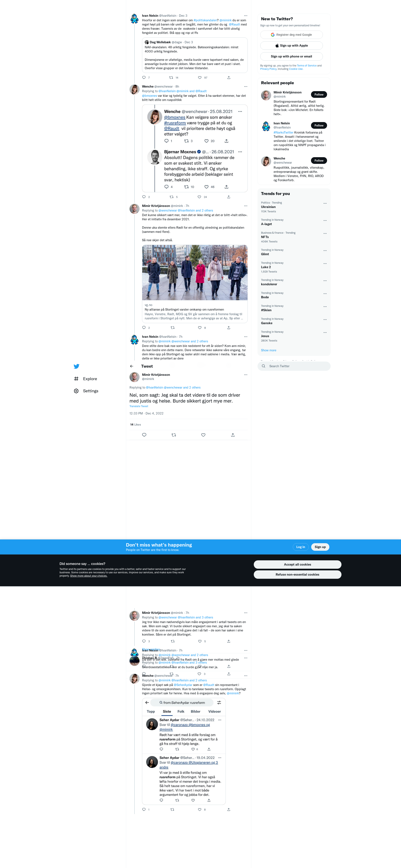Share Mímir's vg.no link tweet
This screenshot has height=868, width=401.
[229, 328]
